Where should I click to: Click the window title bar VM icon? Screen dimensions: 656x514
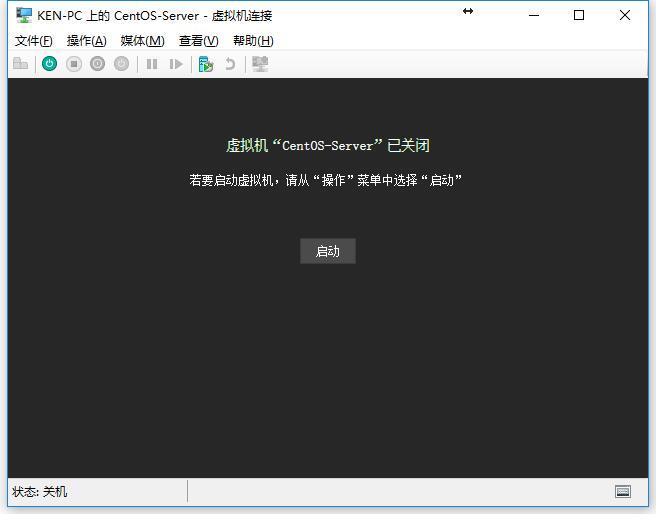(x=24, y=15)
